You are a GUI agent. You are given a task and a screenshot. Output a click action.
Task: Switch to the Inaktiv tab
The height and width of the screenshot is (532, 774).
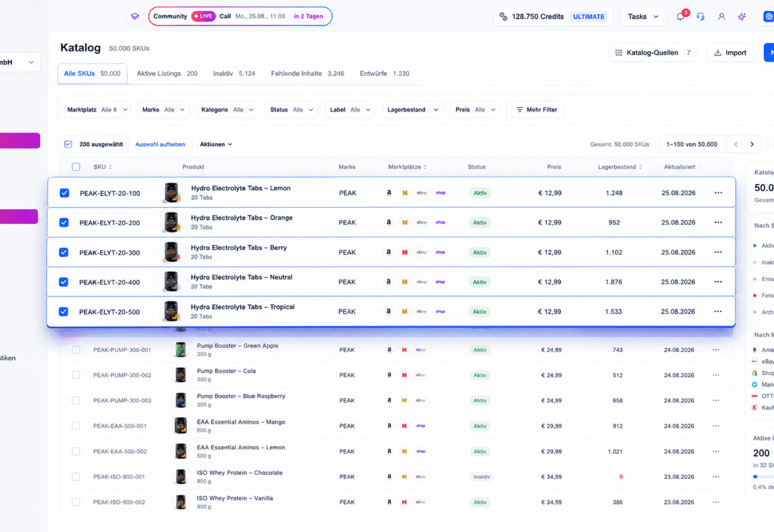234,74
